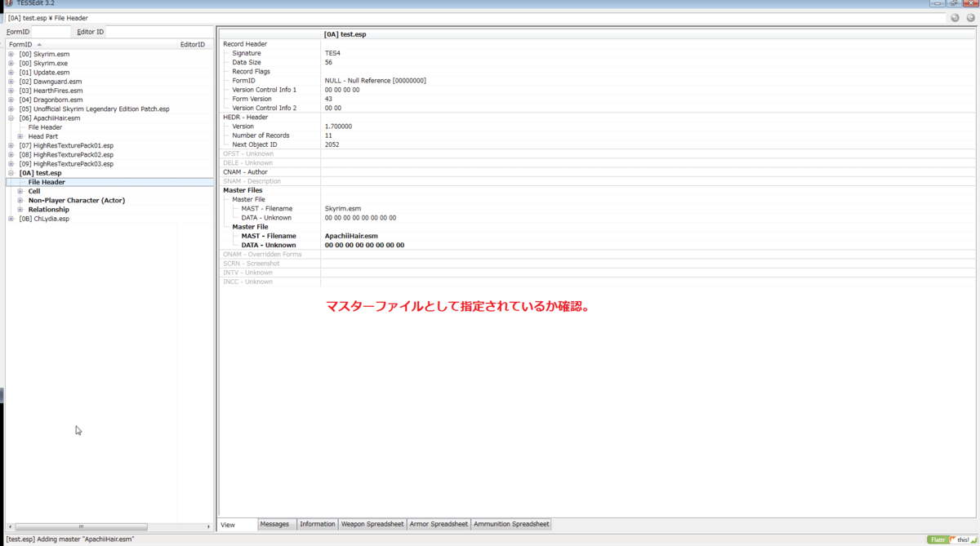The image size is (980, 546).
Task: Select the ChLydia.esp plugin entry
Action: point(43,218)
